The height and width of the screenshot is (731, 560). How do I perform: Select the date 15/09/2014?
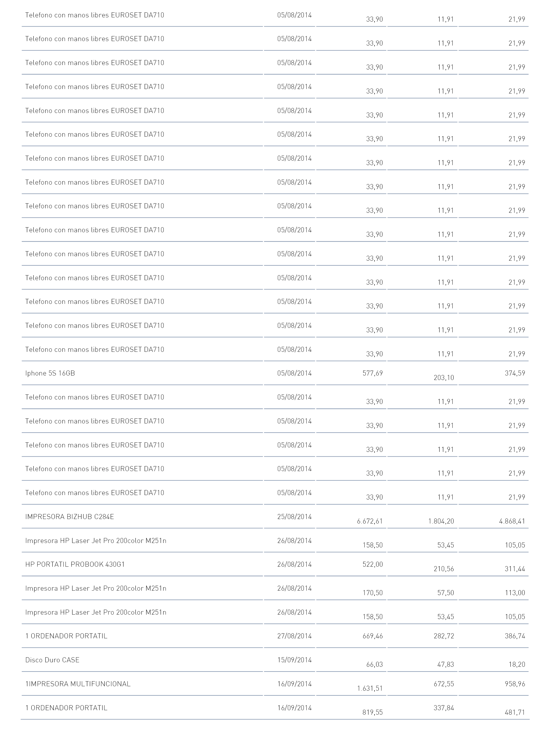[294, 660]
